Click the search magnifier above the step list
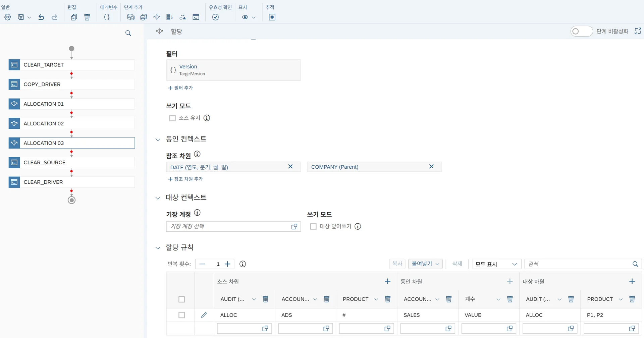The height and width of the screenshot is (338, 644). tap(128, 33)
